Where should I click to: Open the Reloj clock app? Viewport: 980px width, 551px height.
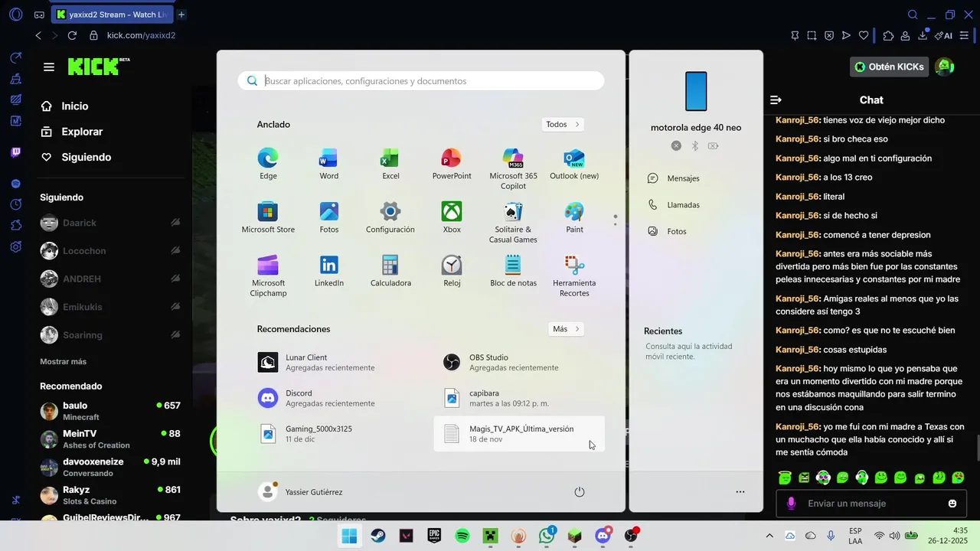(x=452, y=272)
